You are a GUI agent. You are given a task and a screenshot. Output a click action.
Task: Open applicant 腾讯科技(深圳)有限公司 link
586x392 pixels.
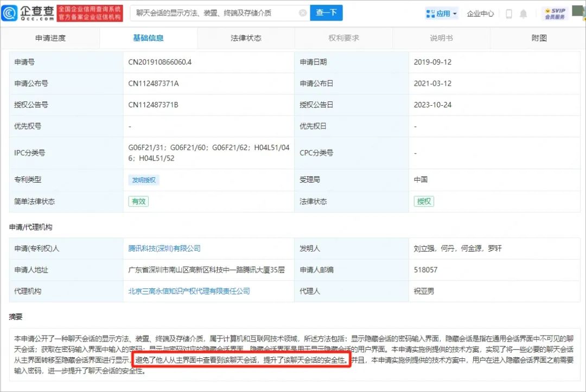[x=164, y=249]
